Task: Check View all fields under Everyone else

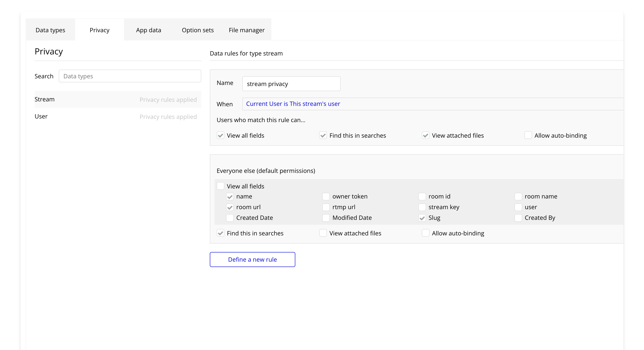Action: click(220, 186)
